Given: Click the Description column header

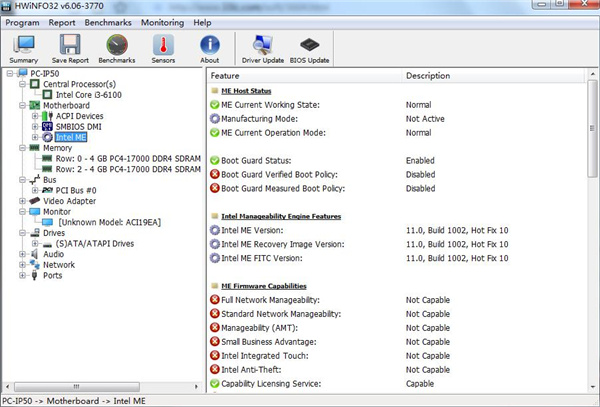Looking at the screenshot, I should point(428,75).
